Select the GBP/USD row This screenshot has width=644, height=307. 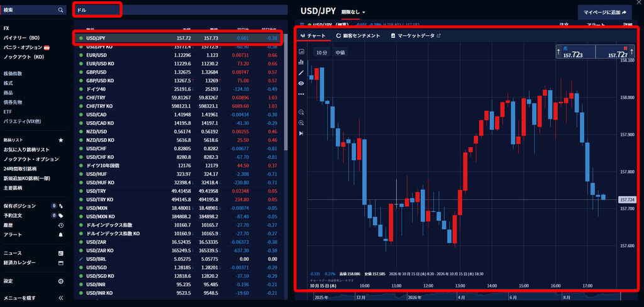(179, 72)
